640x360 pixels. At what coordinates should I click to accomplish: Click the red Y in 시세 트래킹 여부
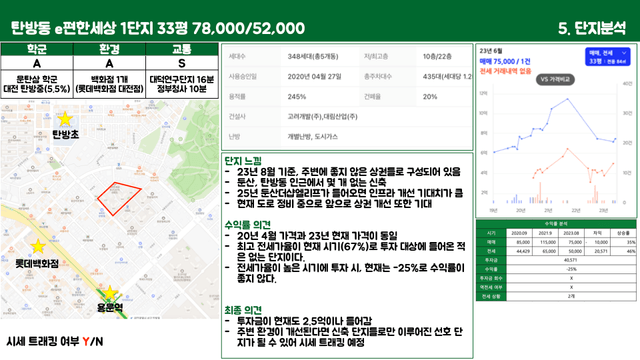point(86,342)
